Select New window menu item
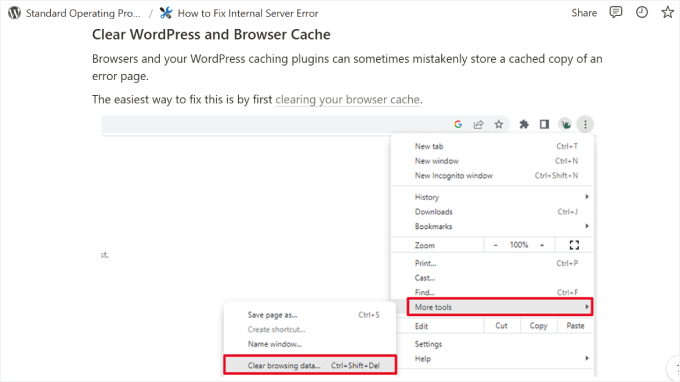 [x=492, y=161]
